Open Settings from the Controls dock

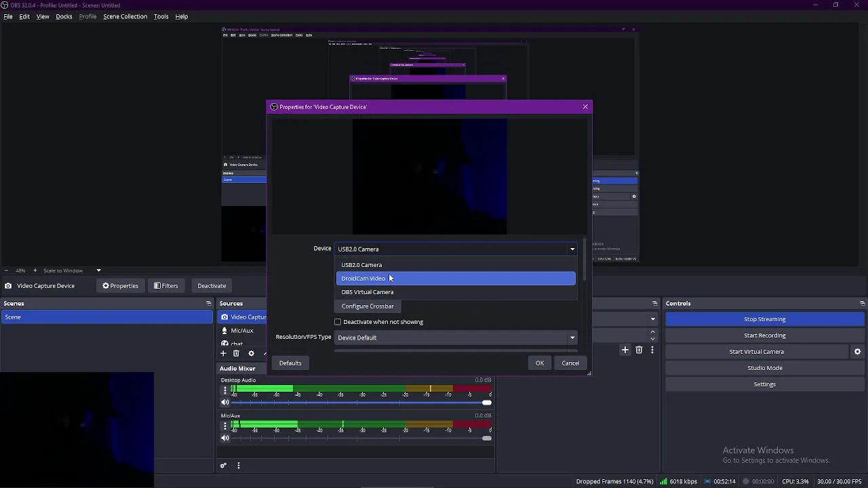[x=765, y=384]
